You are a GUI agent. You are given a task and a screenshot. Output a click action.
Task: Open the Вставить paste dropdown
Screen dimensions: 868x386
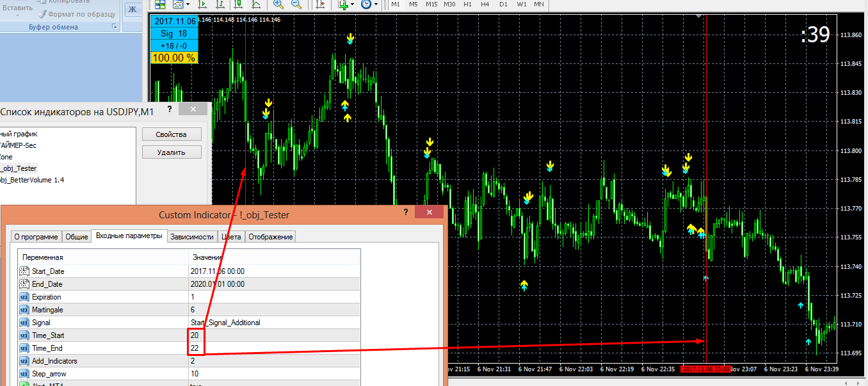[17, 11]
